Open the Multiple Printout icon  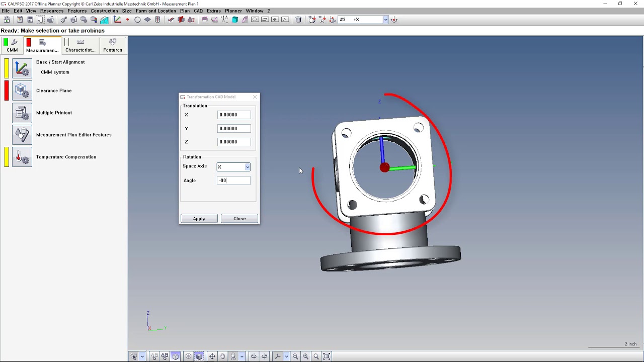pyautogui.click(x=22, y=113)
